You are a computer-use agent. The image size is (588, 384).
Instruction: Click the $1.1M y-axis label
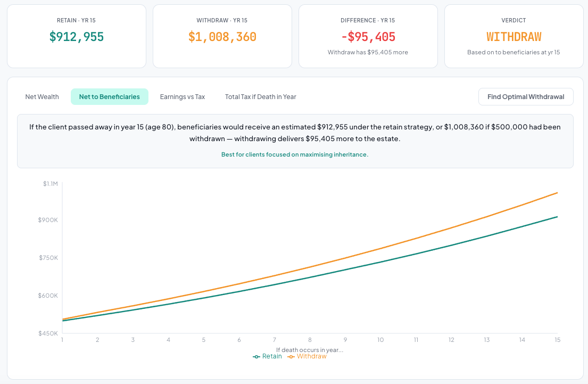[51, 183]
